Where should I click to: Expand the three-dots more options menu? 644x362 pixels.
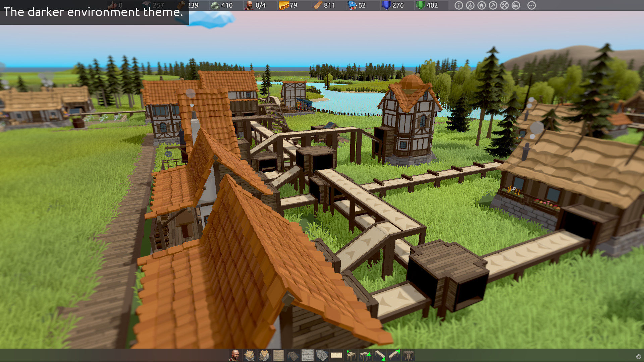tap(532, 5)
